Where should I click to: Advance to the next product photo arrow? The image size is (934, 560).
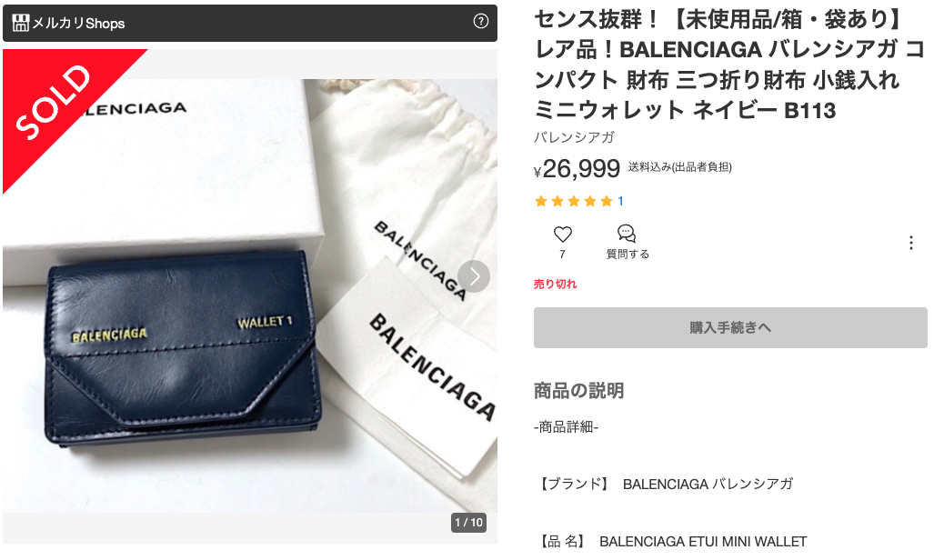click(474, 276)
